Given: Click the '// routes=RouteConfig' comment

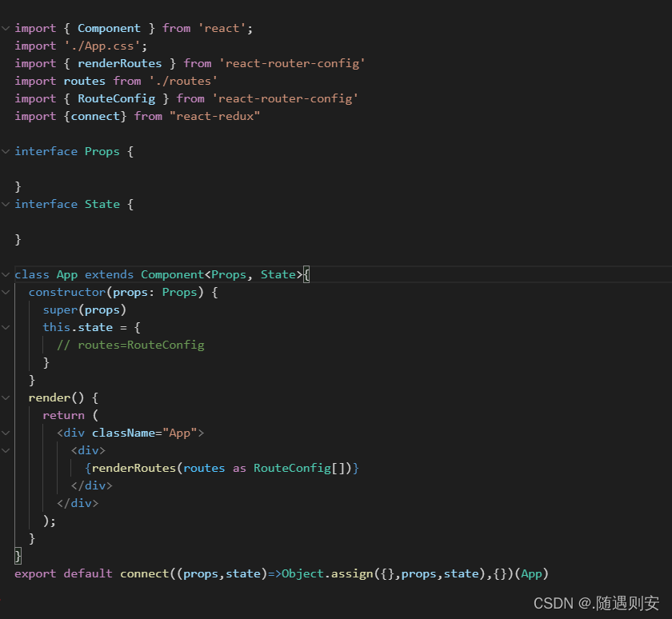Looking at the screenshot, I should tap(130, 345).
